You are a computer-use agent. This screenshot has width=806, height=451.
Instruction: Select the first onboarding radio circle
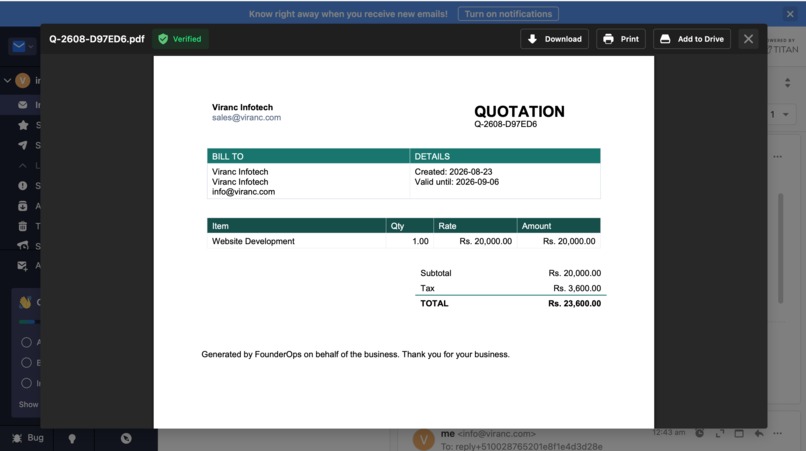click(x=26, y=342)
